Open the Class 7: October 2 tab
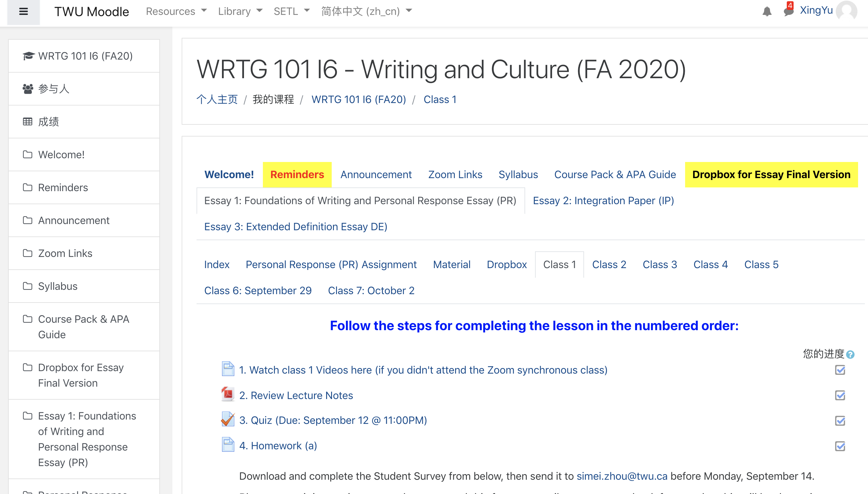The height and width of the screenshot is (494, 868). pyautogui.click(x=371, y=290)
